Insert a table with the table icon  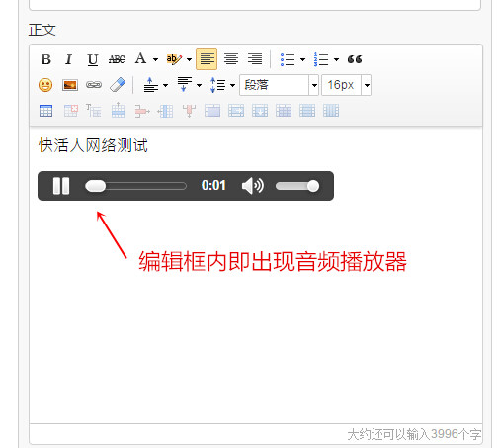[45, 111]
